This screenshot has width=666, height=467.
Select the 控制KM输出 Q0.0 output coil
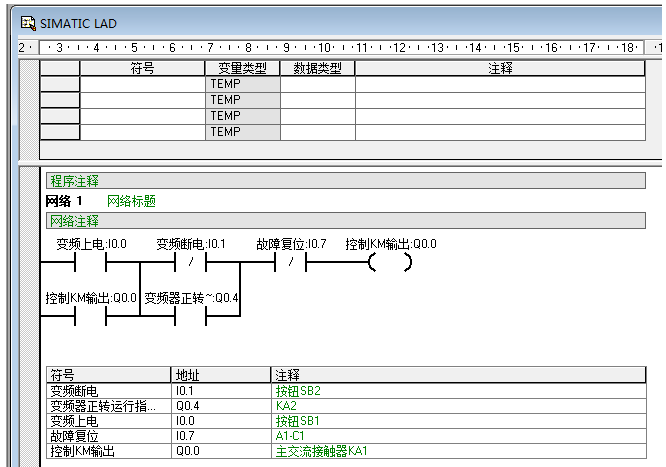click(x=390, y=263)
